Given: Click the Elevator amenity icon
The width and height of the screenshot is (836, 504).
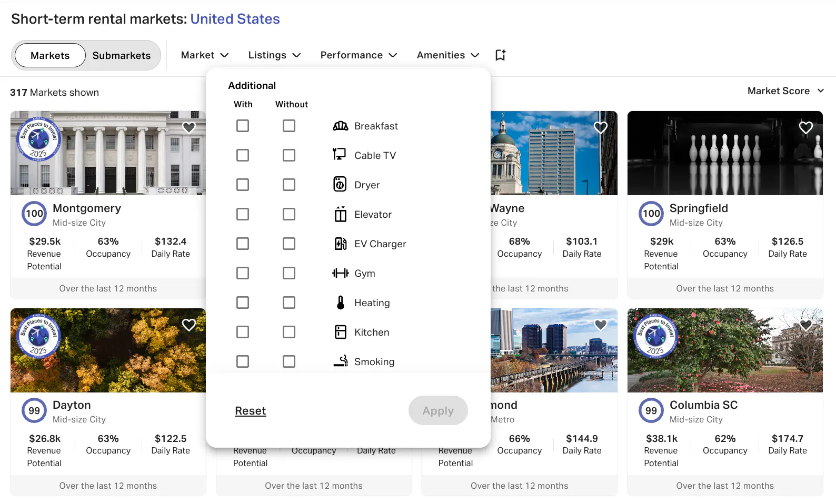Looking at the screenshot, I should [x=341, y=214].
